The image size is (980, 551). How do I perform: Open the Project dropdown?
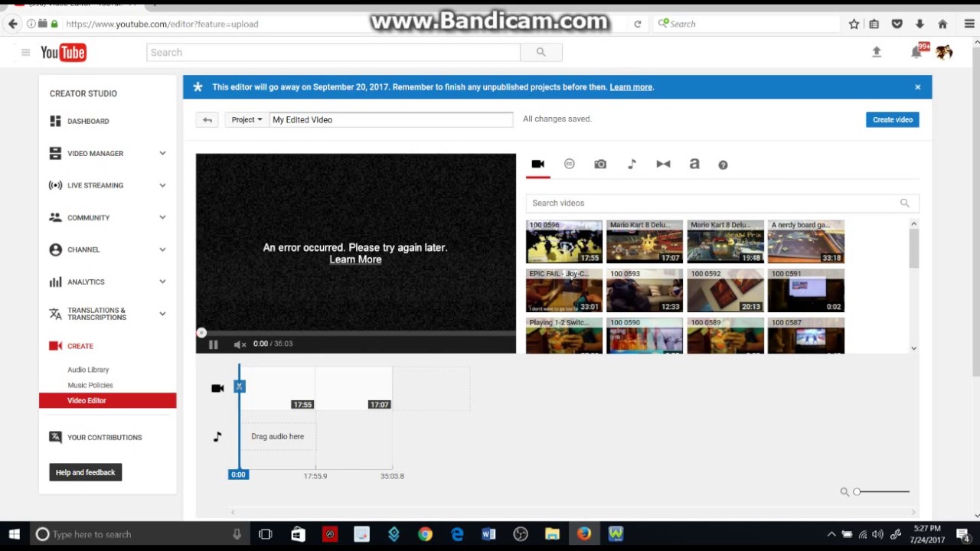point(247,119)
